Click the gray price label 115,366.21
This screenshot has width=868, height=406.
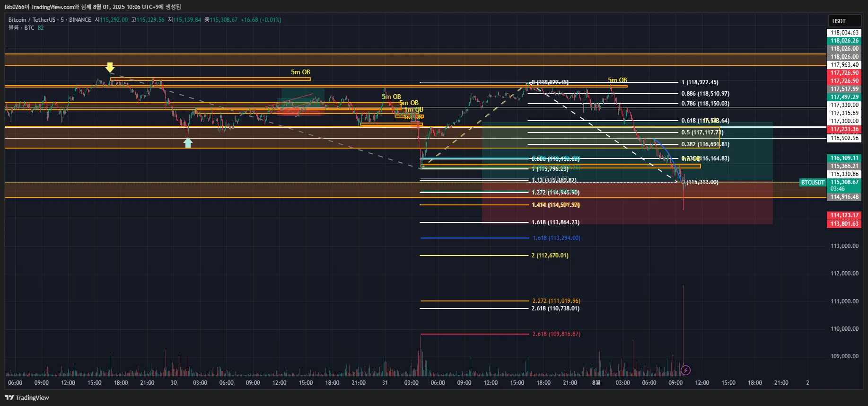click(x=844, y=166)
